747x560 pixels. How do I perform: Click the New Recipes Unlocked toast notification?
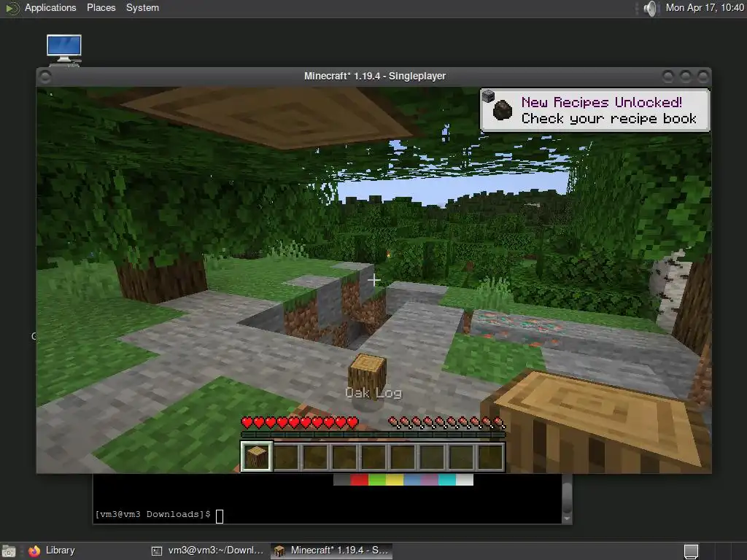(x=595, y=110)
